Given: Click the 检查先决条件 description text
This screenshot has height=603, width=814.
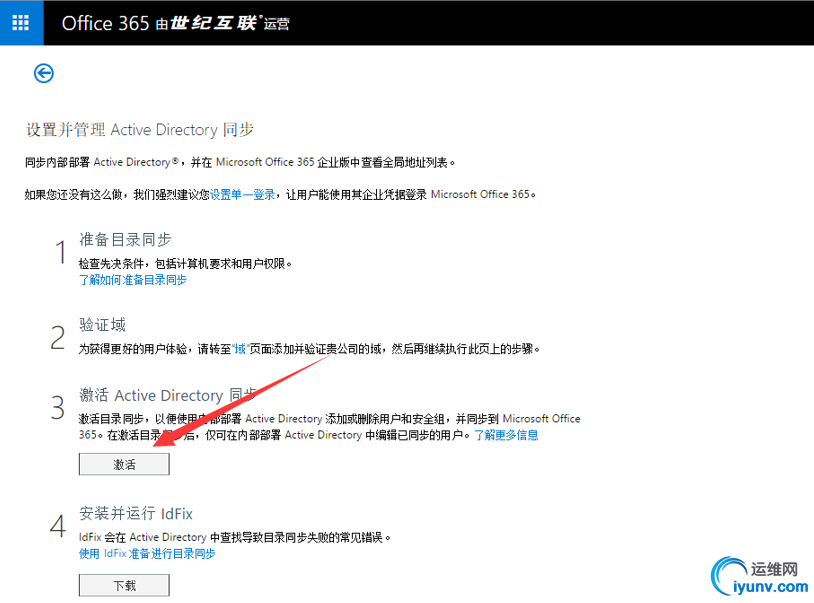Looking at the screenshot, I should [185, 264].
